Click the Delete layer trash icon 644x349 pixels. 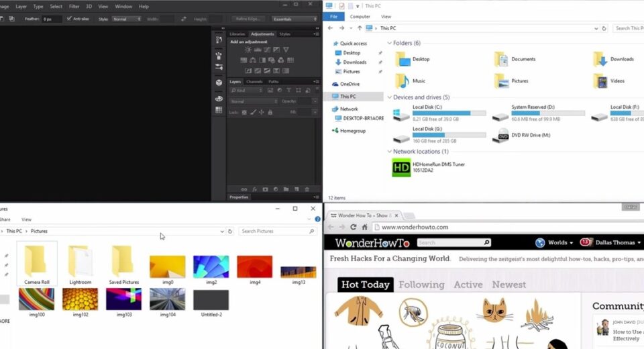click(x=307, y=189)
